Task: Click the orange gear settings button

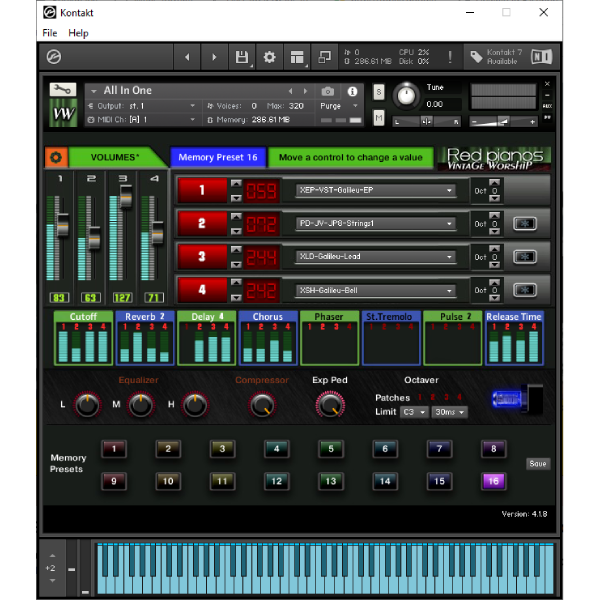Action: (56, 157)
